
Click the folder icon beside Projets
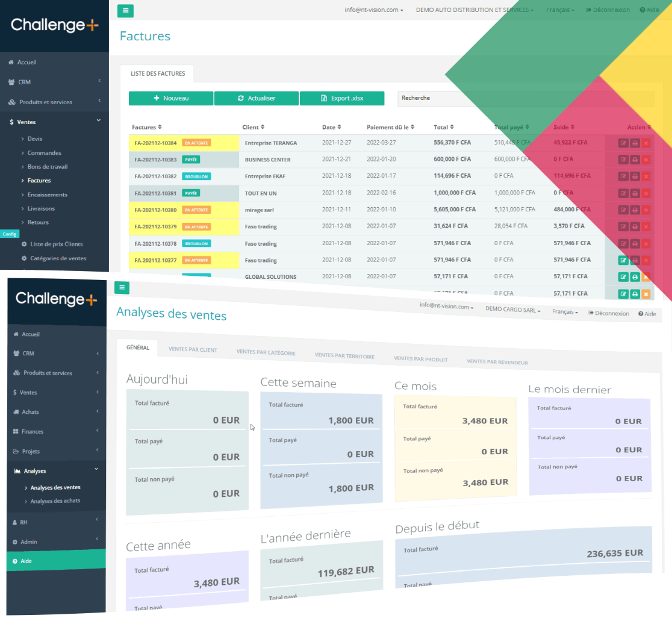tap(16, 451)
